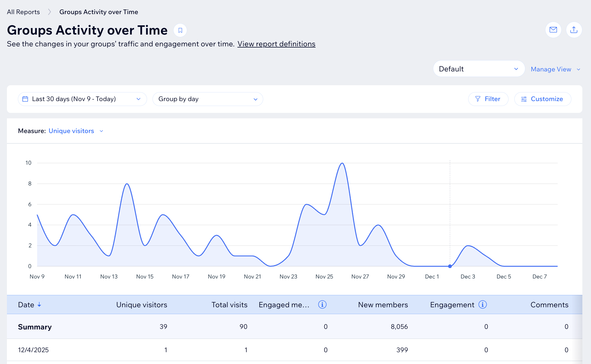Expand the Default view dropdown
This screenshot has width=591, height=364.
point(478,69)
